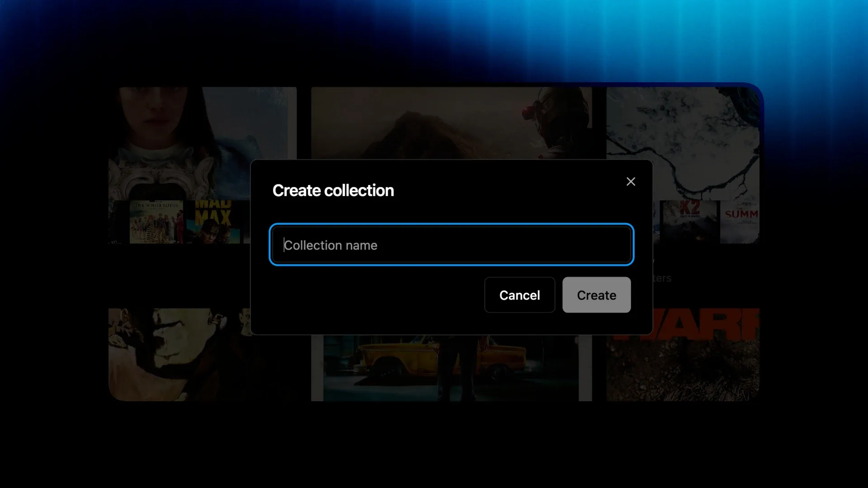868x488 pixels.
Task: Click the partially hidden 'ters' label
Action: 662,278
